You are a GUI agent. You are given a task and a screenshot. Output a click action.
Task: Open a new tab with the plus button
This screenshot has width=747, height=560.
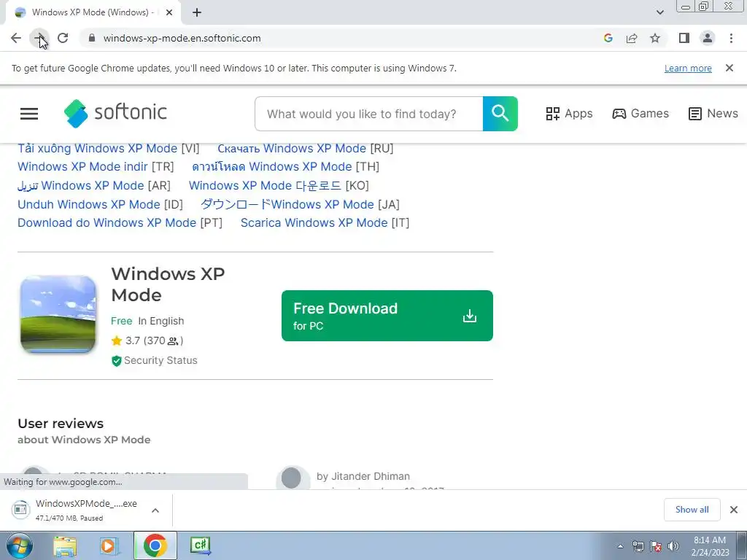tap(197, 12)
